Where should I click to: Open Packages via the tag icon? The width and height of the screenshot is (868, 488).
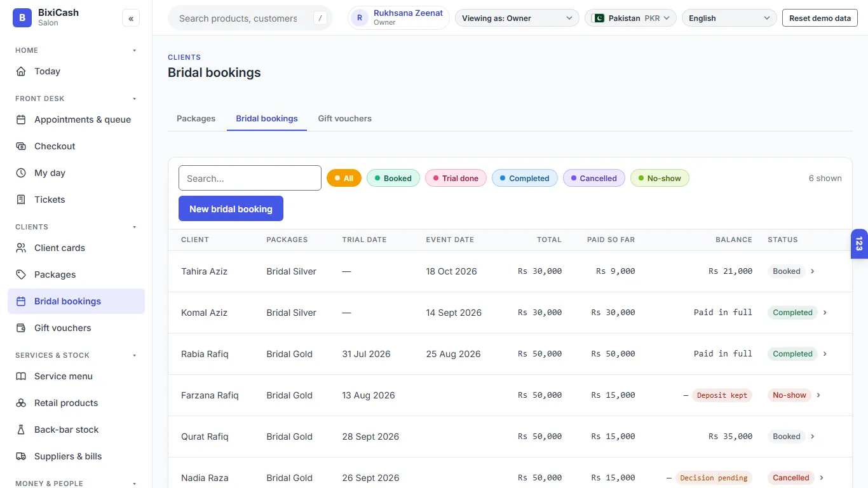point(21,274)
